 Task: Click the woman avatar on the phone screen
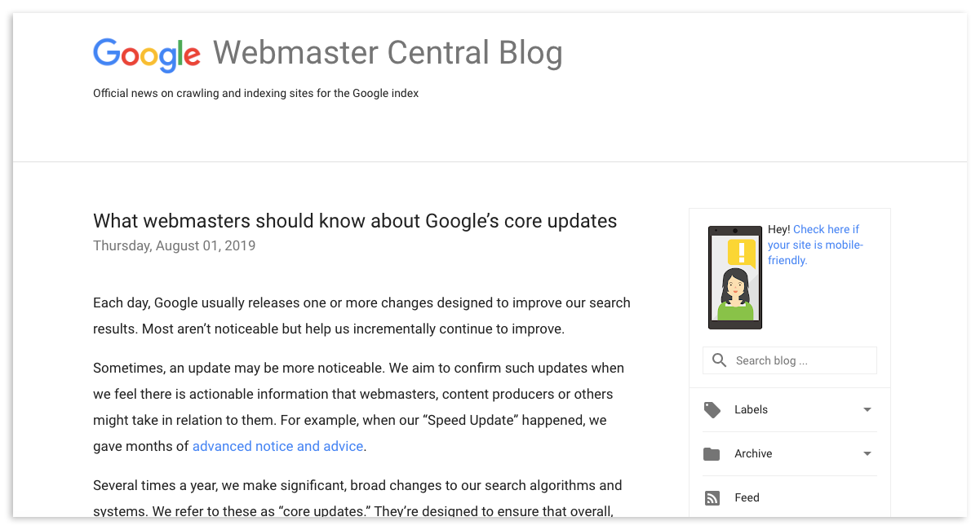(x=735, y=295)
